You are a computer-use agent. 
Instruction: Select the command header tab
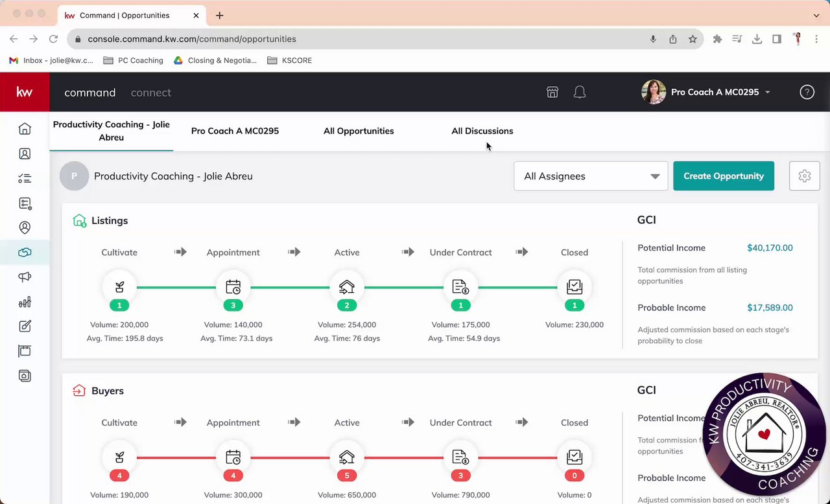pyautogui.click(x=90, y=93)
